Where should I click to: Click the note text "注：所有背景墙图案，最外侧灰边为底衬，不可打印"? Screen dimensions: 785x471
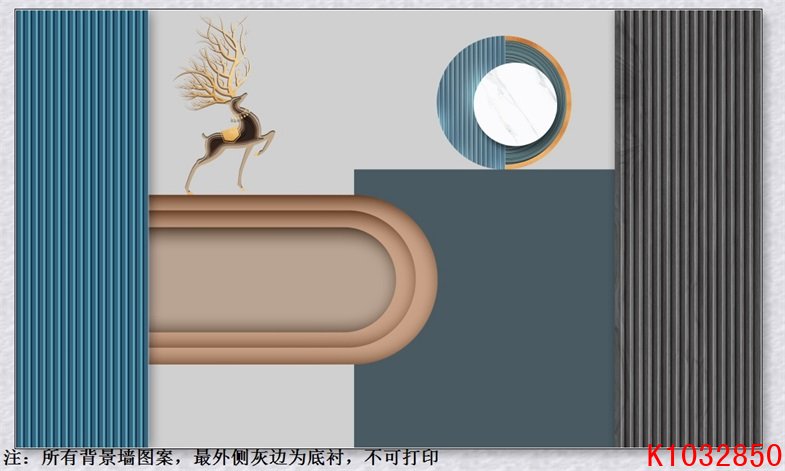[220, 457]
